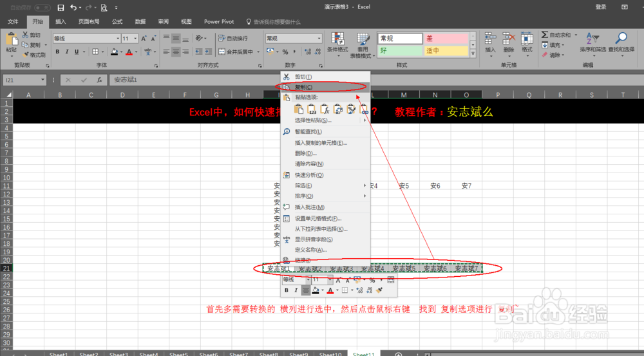Click the Save icon in quick access toolbar
This screenshot has width=644, height=356.
(61, 7)
